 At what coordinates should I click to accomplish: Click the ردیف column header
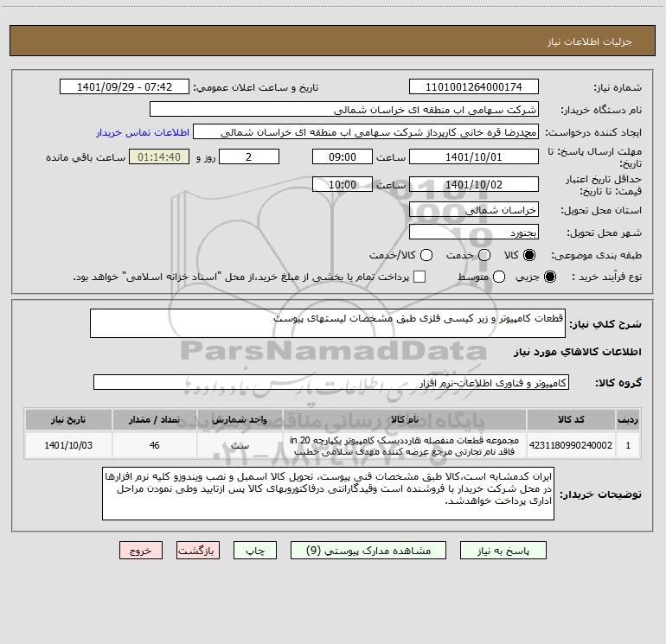(x=628, y=420)
